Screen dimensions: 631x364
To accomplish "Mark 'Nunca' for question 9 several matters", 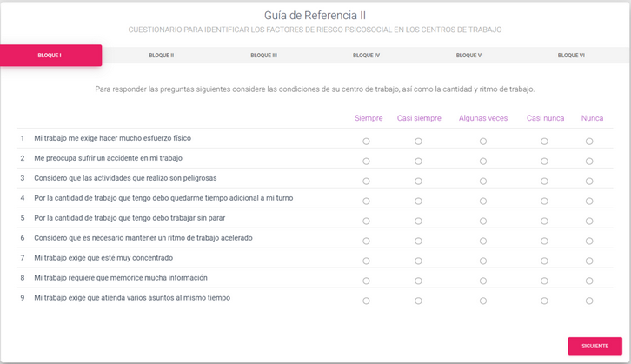I will pyautogui.click(x=589, y=301).
